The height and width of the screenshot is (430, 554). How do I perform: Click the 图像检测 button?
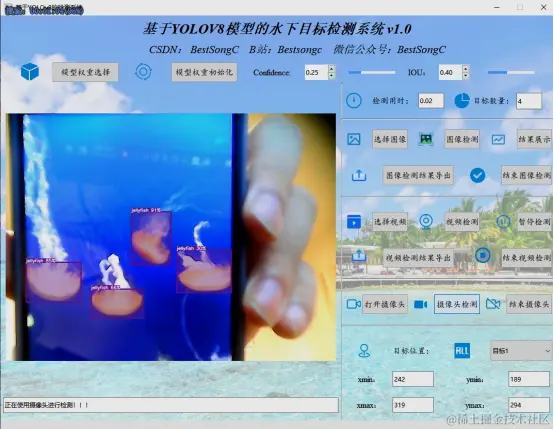462,139
